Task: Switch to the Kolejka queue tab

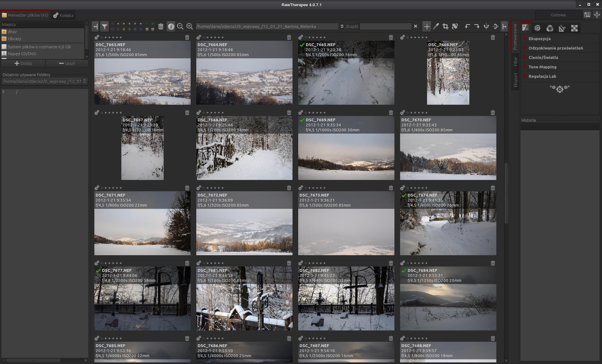Action: pyautogui.click(x=63, y=15)
